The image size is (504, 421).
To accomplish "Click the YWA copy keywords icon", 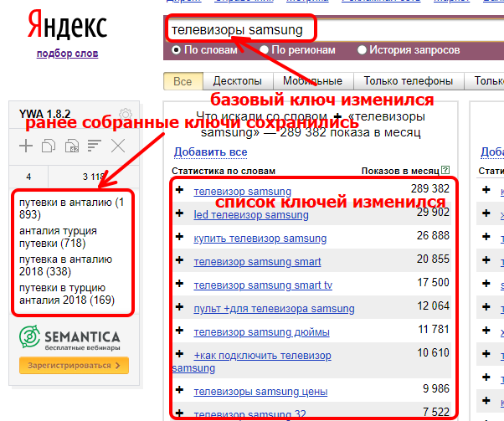I will (x=49, y=146).
